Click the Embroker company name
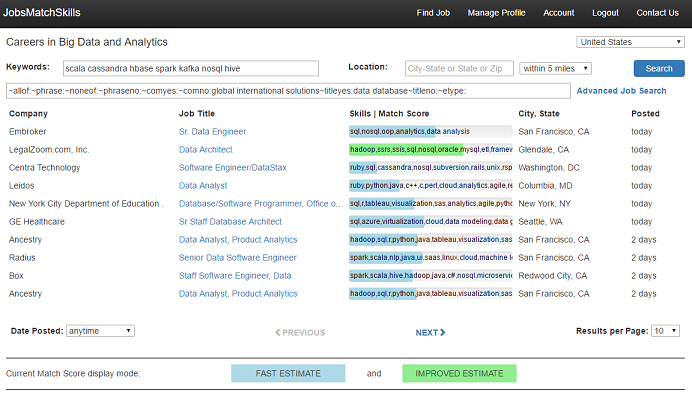This screenshot has width=692, height=395. (27, 132)
